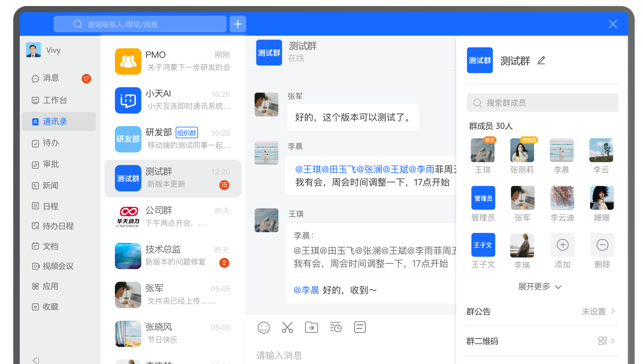The width and height of the screenshot is (643, 364).
Task: Open the 待办 to-do section
Action: pyautogui.click(x=59, y=143)
